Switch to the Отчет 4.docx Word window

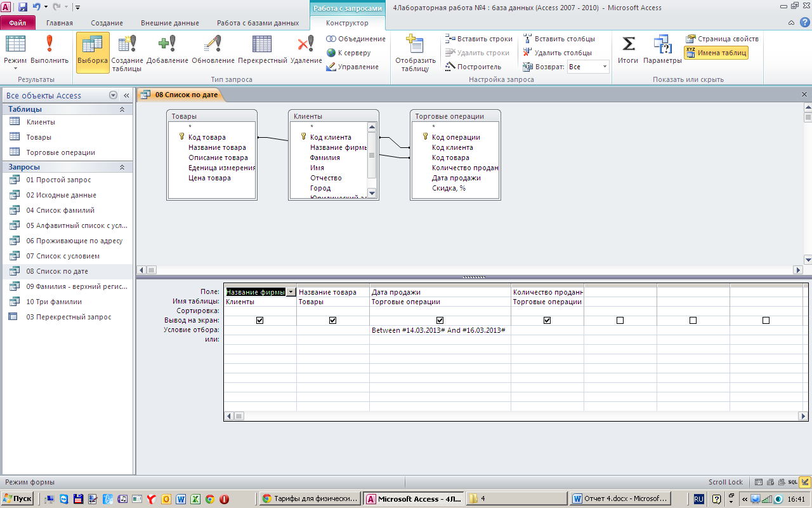[620, 499]
